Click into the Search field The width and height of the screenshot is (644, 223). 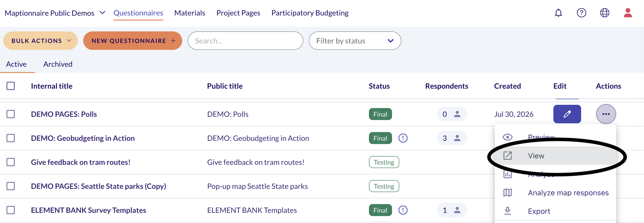point(245,41)
